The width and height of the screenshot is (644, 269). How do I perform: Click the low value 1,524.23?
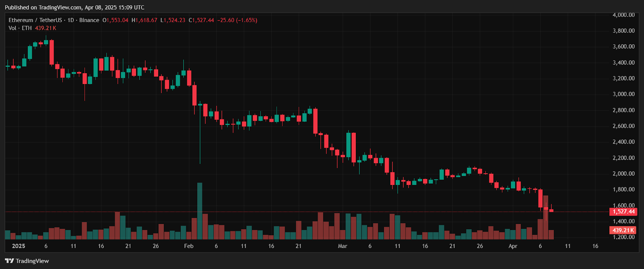coord(175,20)
